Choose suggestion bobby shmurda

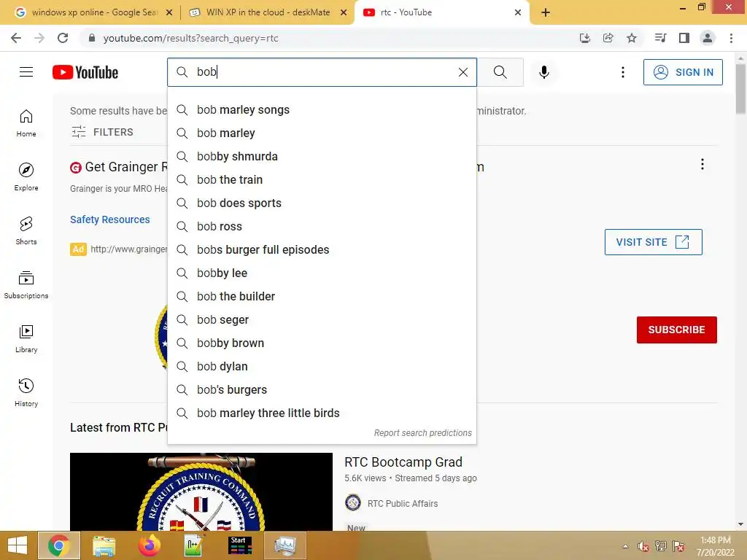(x=322, y=156)
